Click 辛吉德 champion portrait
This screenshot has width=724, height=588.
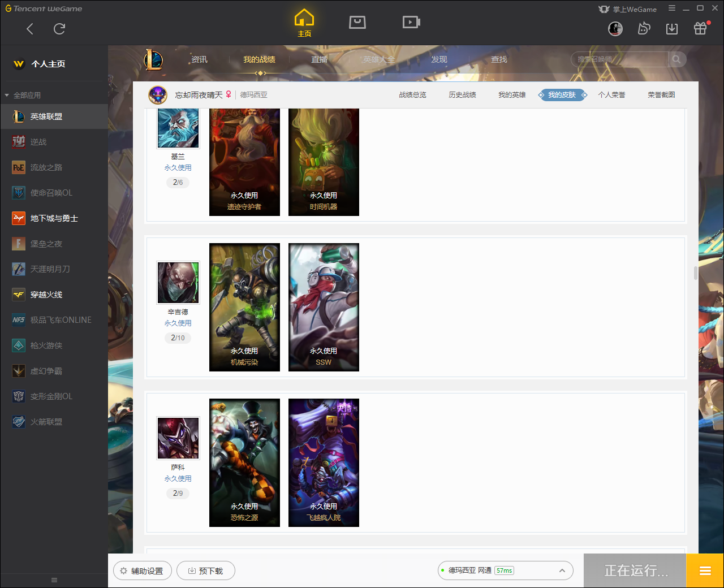(178, 283)
